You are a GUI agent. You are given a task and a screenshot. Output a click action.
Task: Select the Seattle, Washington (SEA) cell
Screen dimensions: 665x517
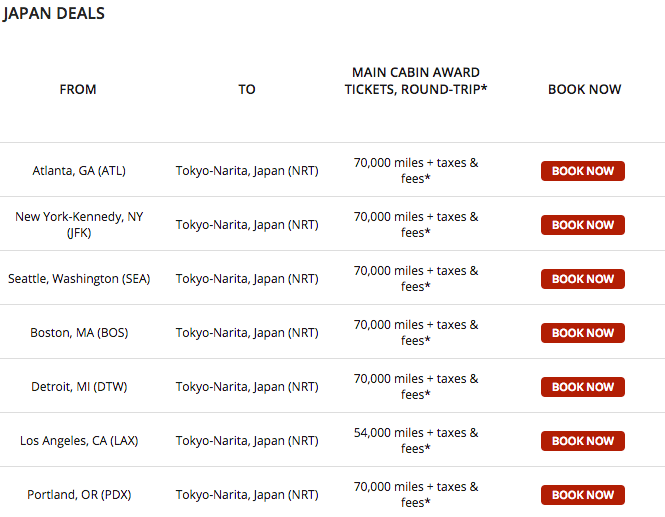point(79,279)
